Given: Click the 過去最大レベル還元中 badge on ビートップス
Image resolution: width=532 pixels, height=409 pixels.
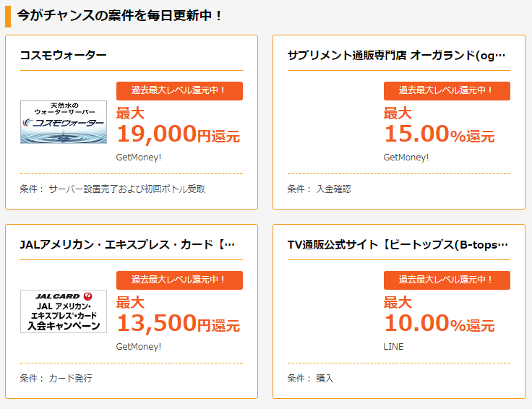Looking at the screenshot, I should 447,280.
